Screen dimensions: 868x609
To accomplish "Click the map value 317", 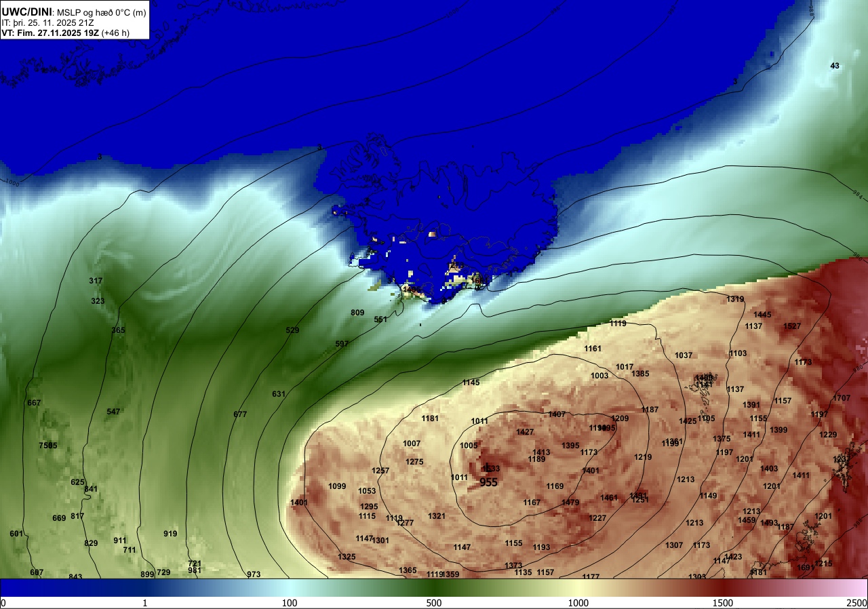I will click(96, 281).
